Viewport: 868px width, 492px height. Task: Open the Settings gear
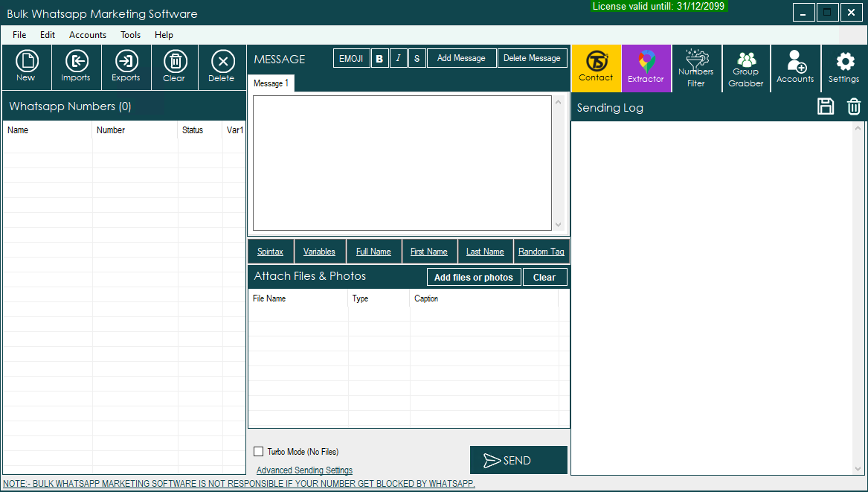click(844, 68)
